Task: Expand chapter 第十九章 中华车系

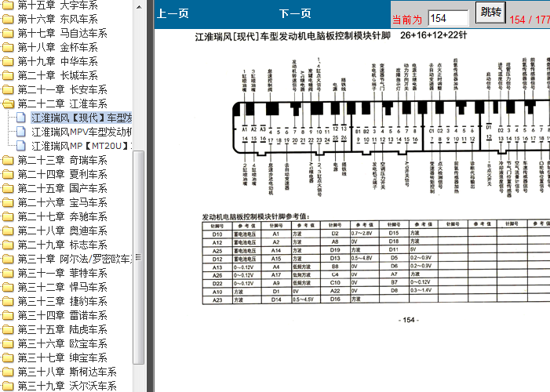Action: tap(57, 61)
